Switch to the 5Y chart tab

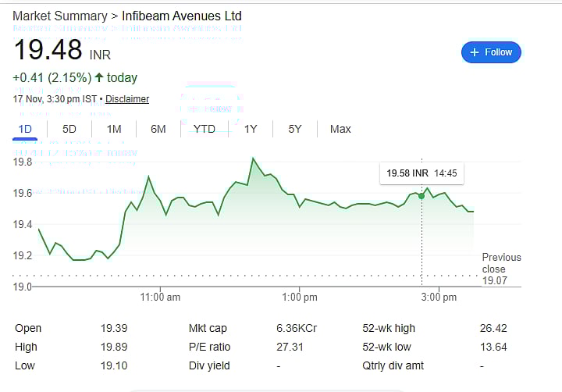pos(294,129)
